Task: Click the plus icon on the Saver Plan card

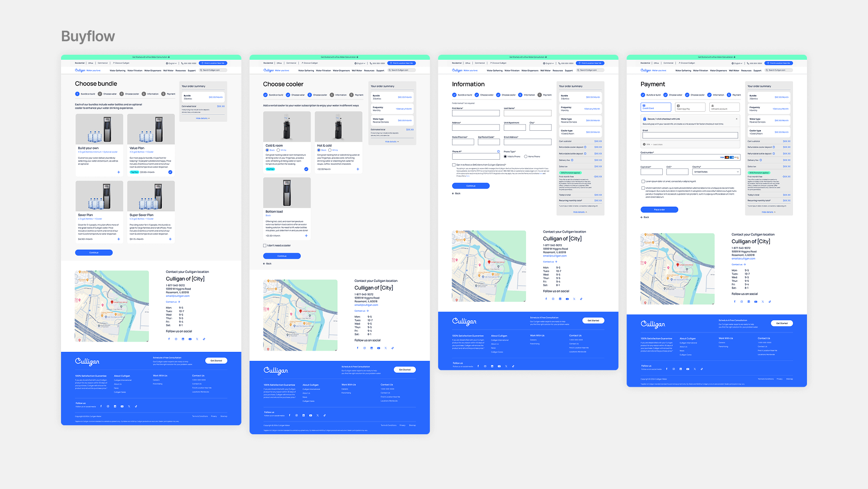Action: click(119, 239)
